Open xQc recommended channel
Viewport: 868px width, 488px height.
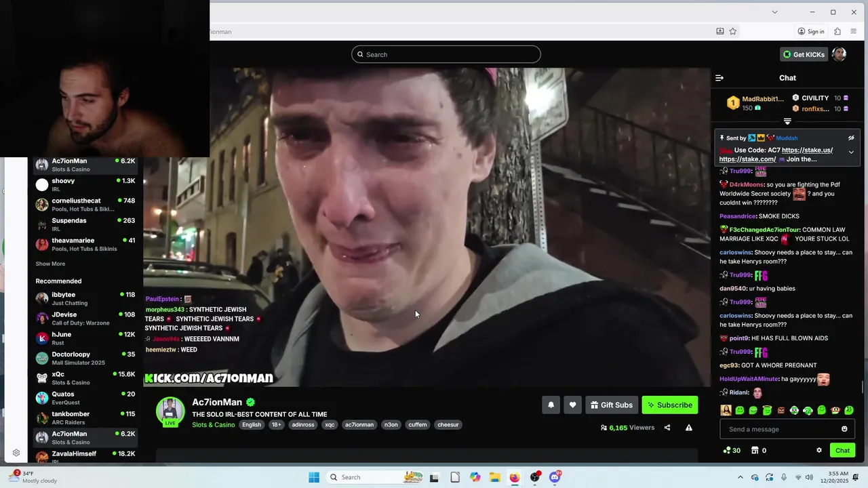(x=86, y=378)
